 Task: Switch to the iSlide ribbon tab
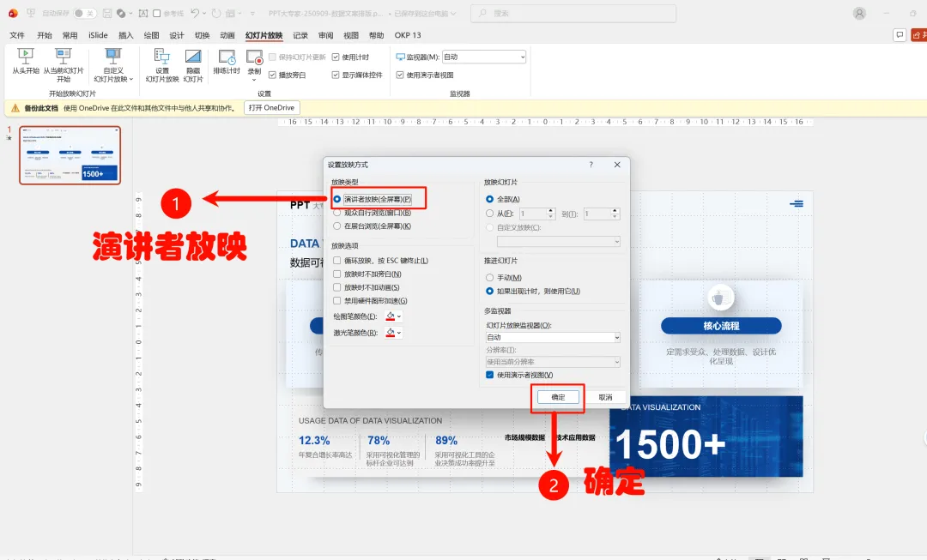point(98,35)
